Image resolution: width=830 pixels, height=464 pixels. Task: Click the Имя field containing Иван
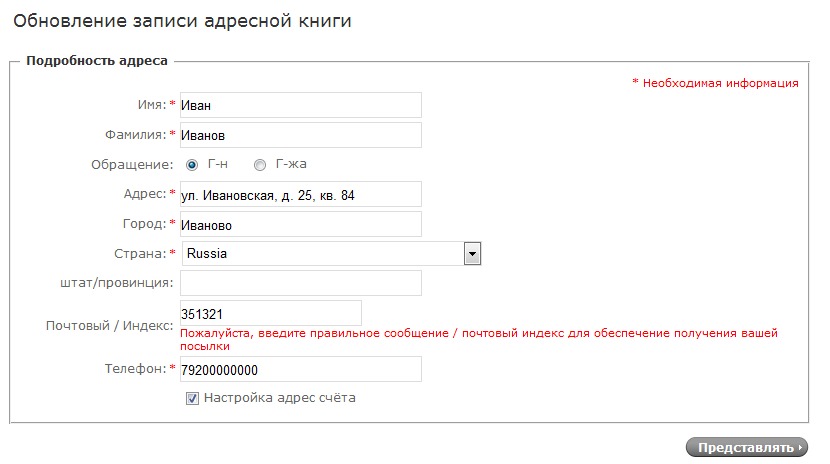300,105
